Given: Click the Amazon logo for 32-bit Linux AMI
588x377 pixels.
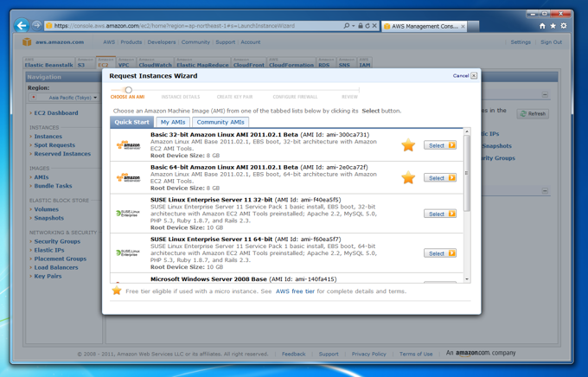Looking at the screenshot, I should [128, 144].
